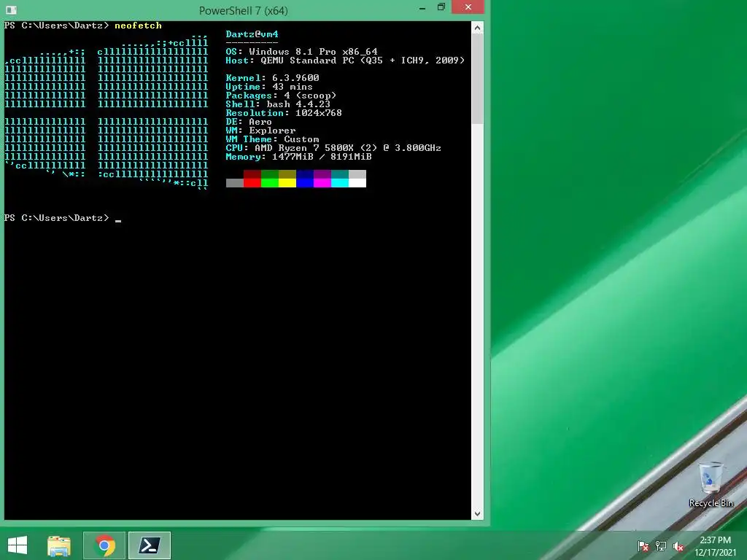
Task: Open the Recycle Bin desktop icon
Action: pyautogui.click(x=711, y=484)
